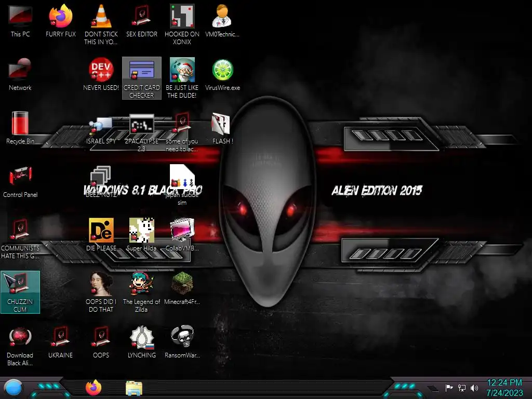532x399 pixels.
Task: Select the OOPS DID I DO THAT portrait icon
Action: [101, 292]
